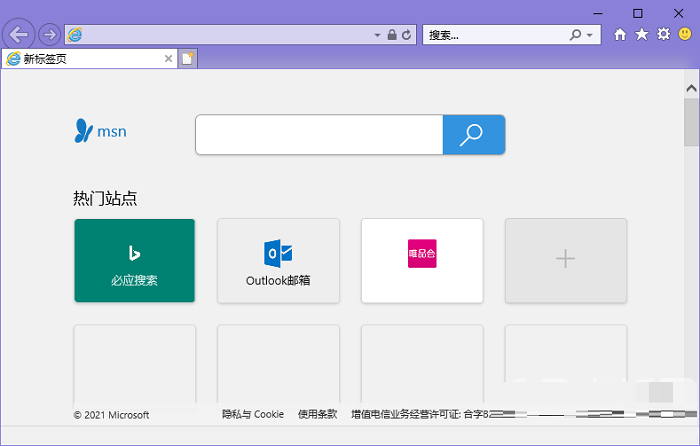Open Favorites with the star icon

pos(642,34)
